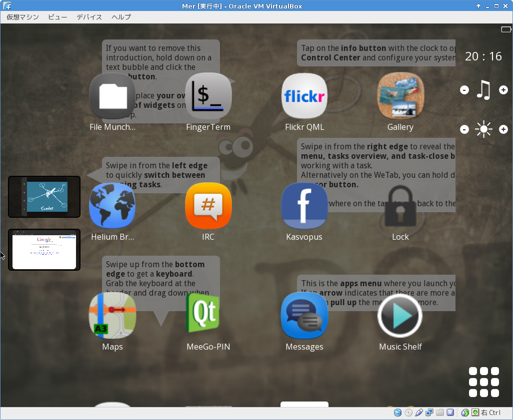Open the IRC chat app
513x420 pixels.
(x=208, y=206)
